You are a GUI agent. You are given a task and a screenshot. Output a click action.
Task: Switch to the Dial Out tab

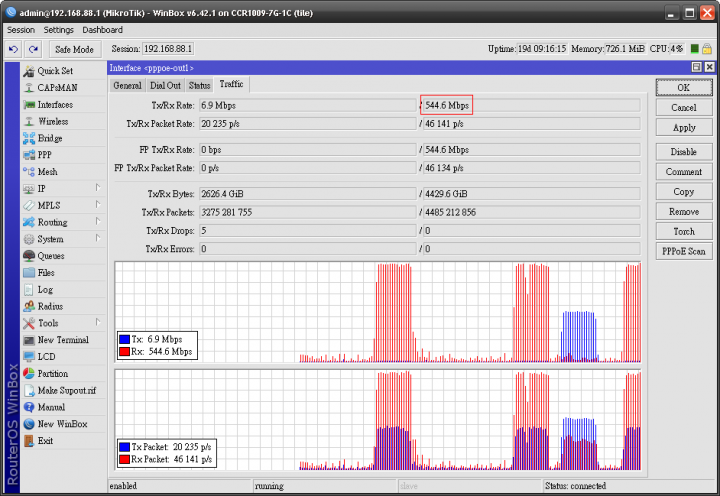point(165,85)
